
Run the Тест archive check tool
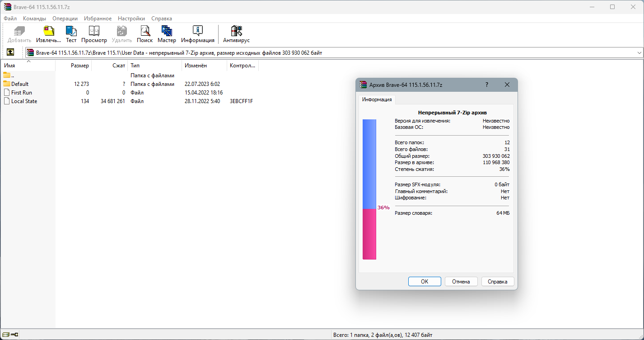(71, 34)
